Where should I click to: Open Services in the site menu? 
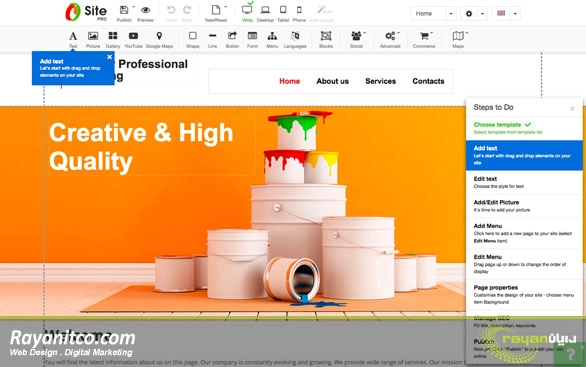point(380,81)
